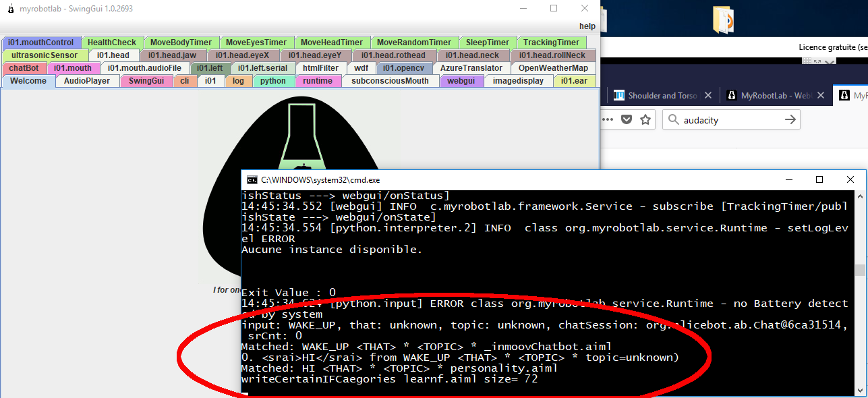
Task: Switch to subconsciousMouth tab
Action: 390,81
